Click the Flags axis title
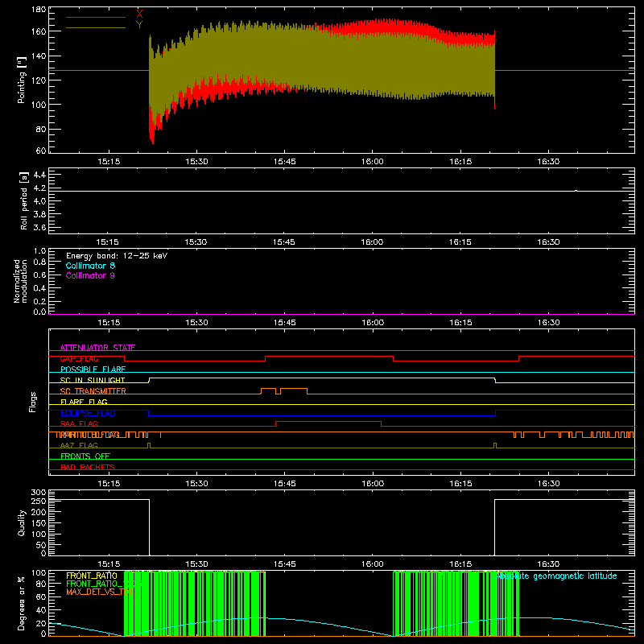The height and width of the screenshot is (644, 644). (32, 402)
